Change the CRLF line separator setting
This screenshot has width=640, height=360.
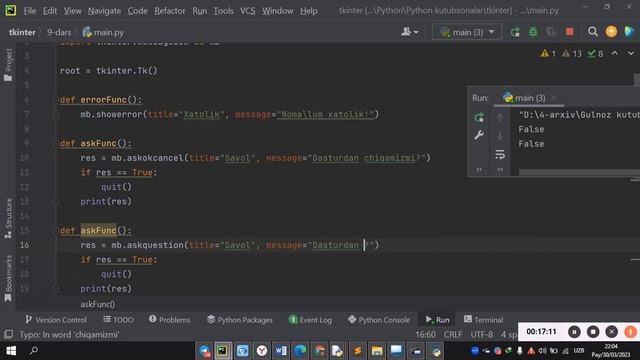(x=453, y=335)
